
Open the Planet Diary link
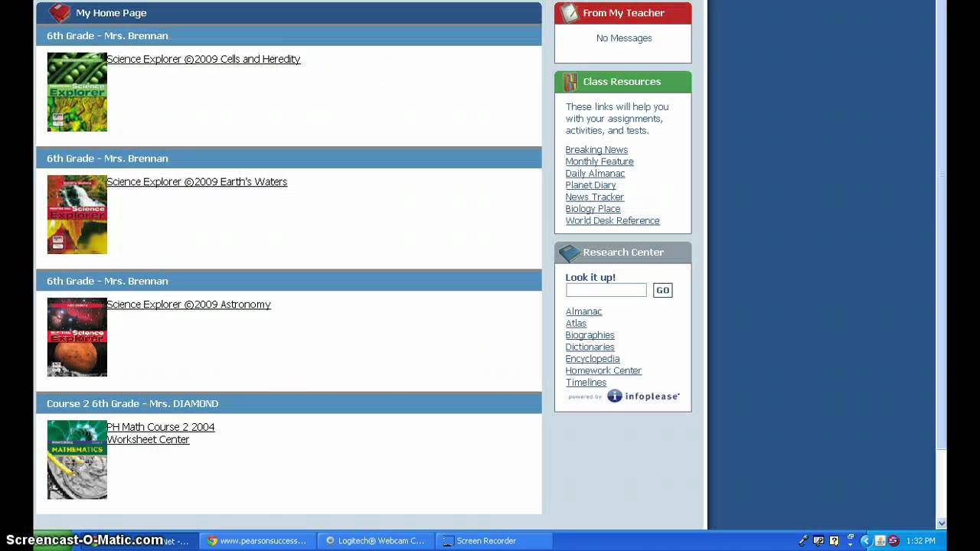(x=590, y=185)
